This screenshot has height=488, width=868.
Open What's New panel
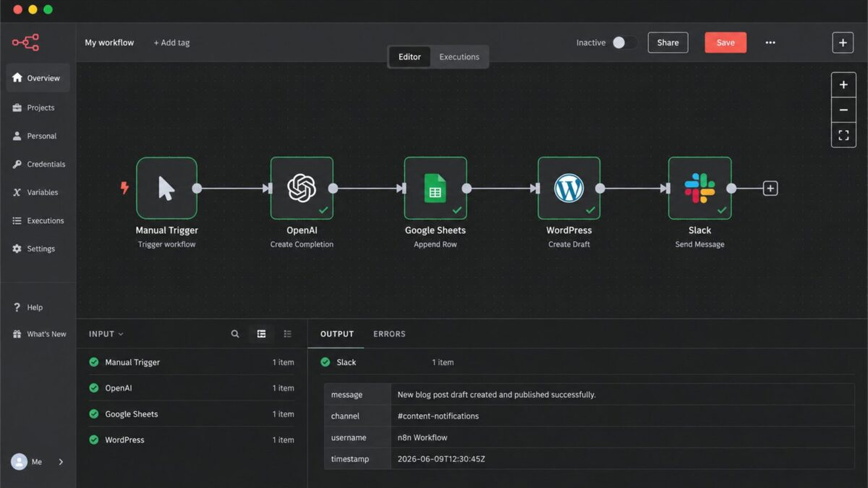pyautogui.click(x=40, y=334)
